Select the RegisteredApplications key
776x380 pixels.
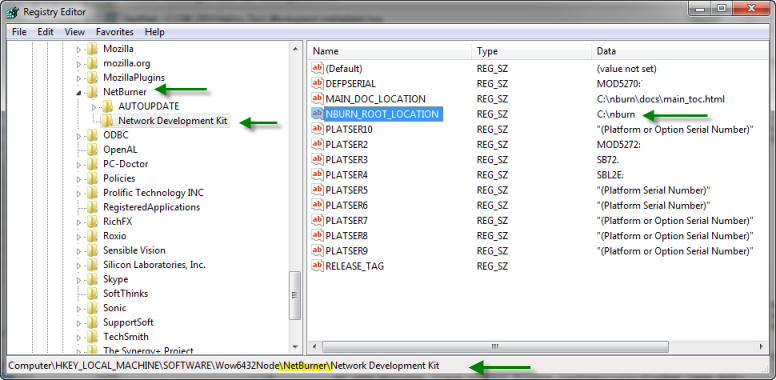click(151, 207)
